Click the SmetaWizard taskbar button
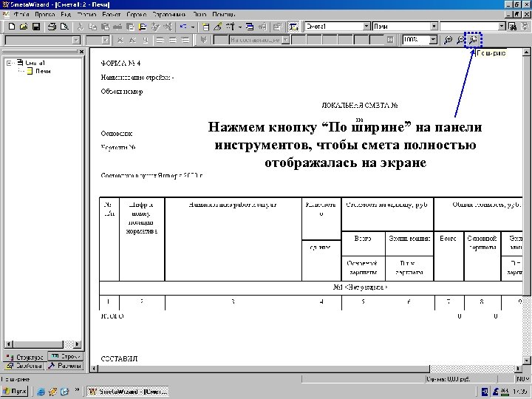 point(128,391)
